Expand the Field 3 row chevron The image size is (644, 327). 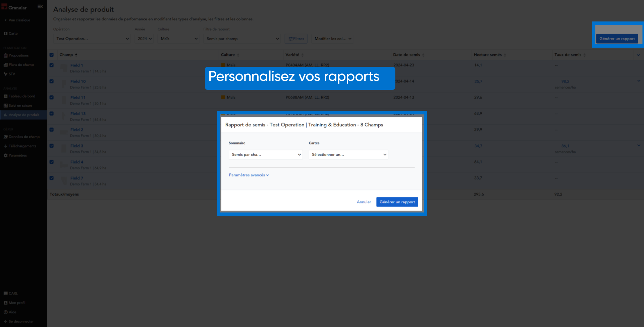tap(639, 145)
